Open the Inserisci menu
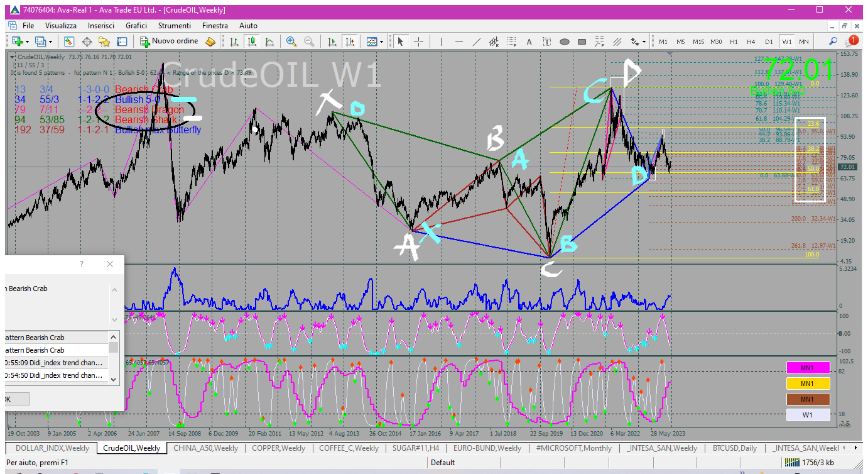The image size is (868, 474). (101, 26)
